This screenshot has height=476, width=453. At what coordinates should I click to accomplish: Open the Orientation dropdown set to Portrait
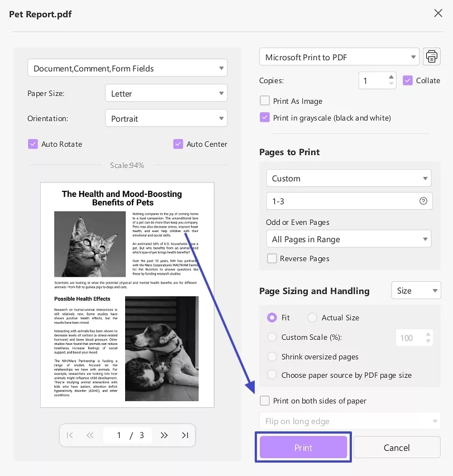pyautogui.click(x=166, y=118)
